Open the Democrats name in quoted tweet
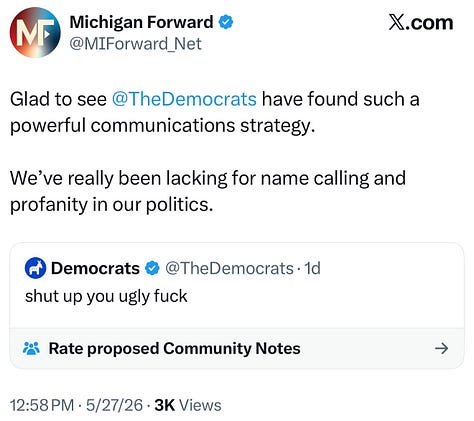 (95, 268)
